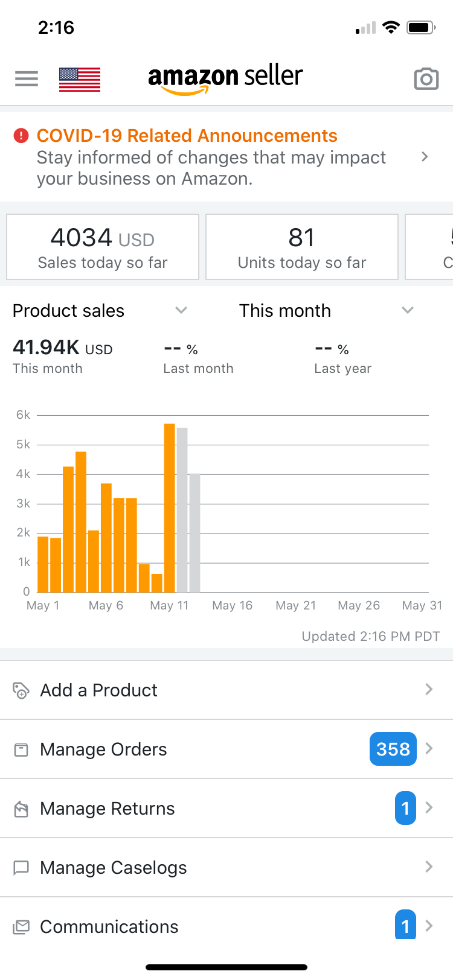Expand the This month dropdown
The height and width of the screenshot is (980, 453).
pos(407,310)
